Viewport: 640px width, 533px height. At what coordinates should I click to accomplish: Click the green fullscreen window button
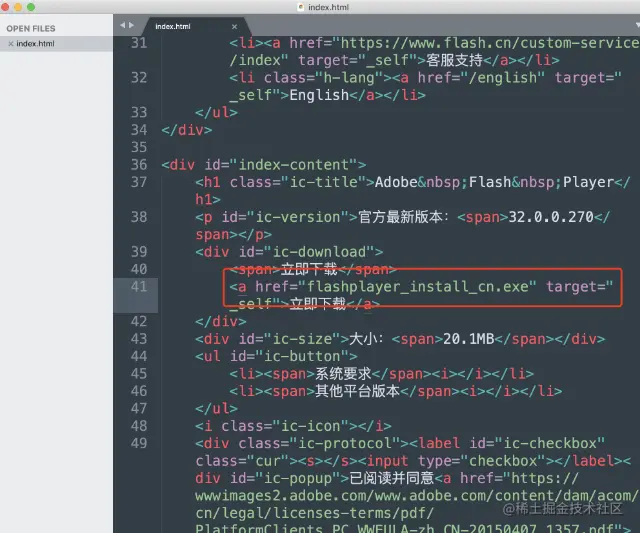pos(31,7)
